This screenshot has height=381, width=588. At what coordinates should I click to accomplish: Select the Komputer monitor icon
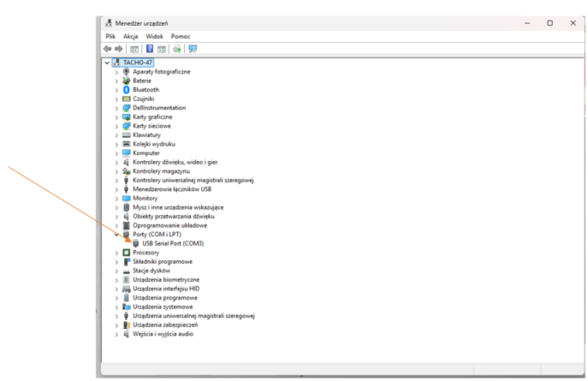[127, 153]
